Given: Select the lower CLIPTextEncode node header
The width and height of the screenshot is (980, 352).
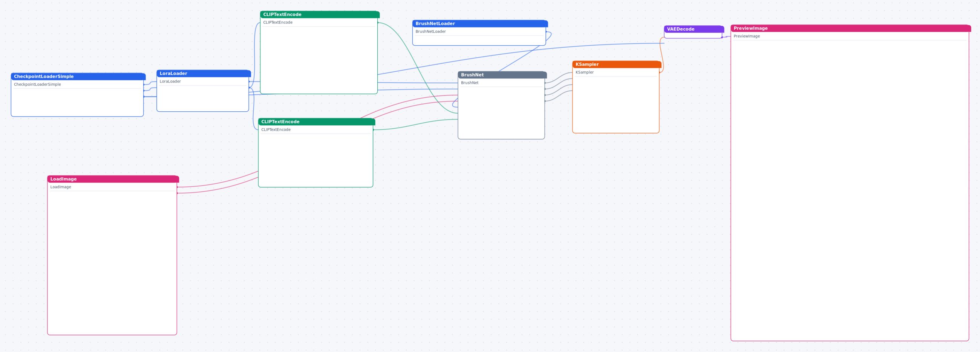Looking at the screenshot, I should click(317, 122).
